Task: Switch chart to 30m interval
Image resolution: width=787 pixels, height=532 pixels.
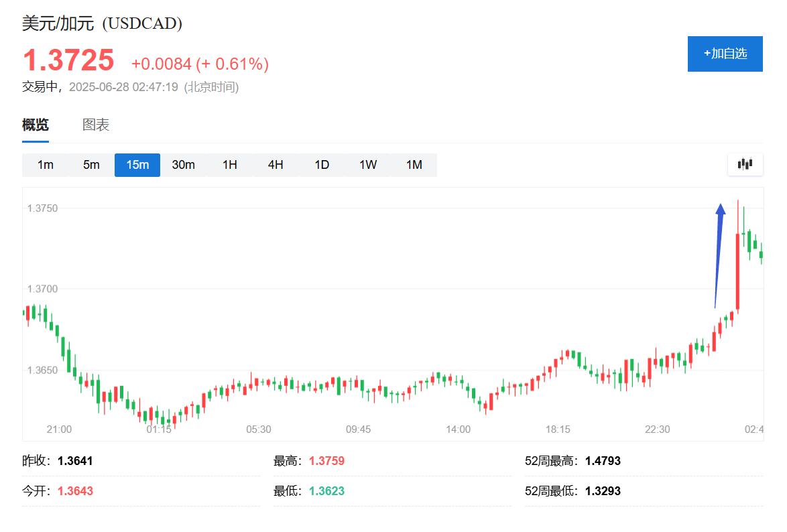Action: [183, 165]
